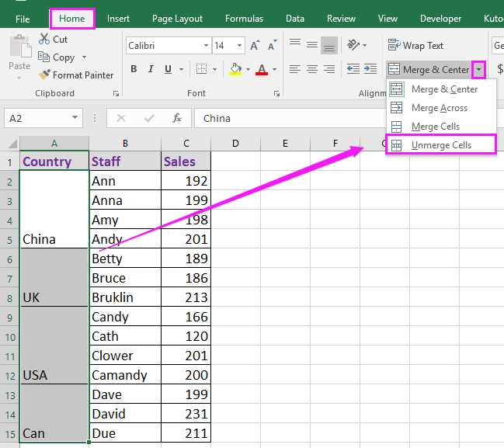Select the Country header cell

[x=54, y=161]
